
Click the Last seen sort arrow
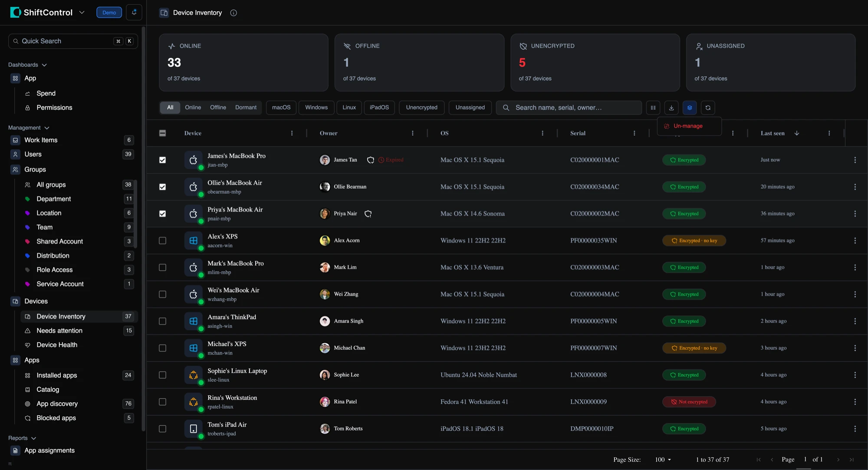(x=797, y=133)
